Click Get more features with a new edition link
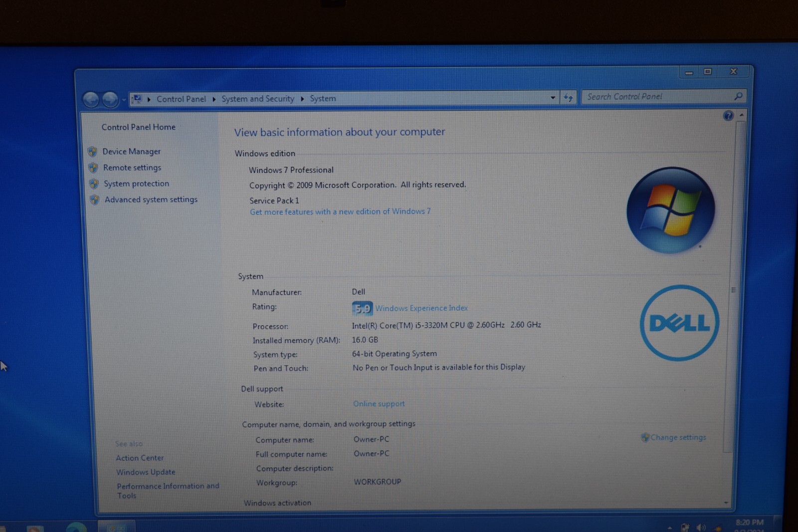The image size is (798, 532). coord(340,211)
